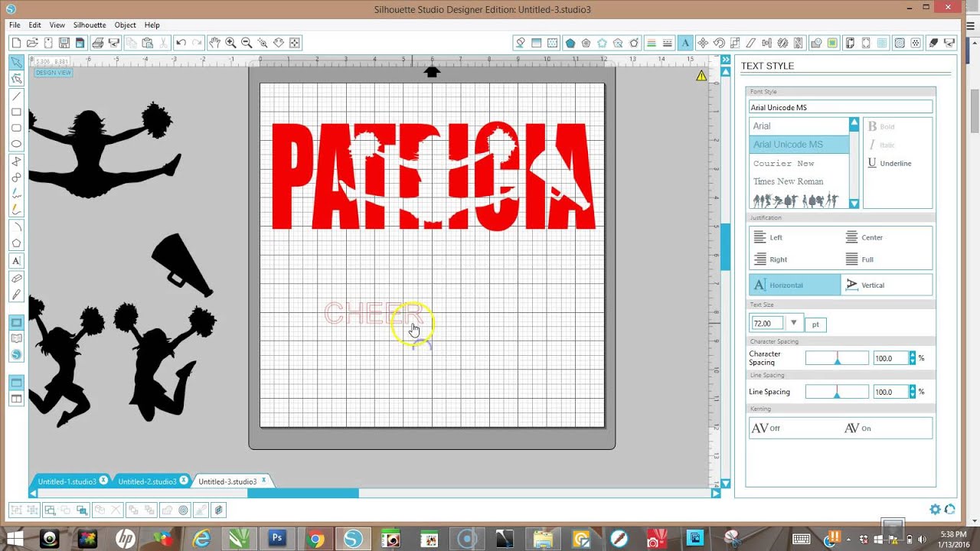Undo the last action

click(x=181, y=43)
